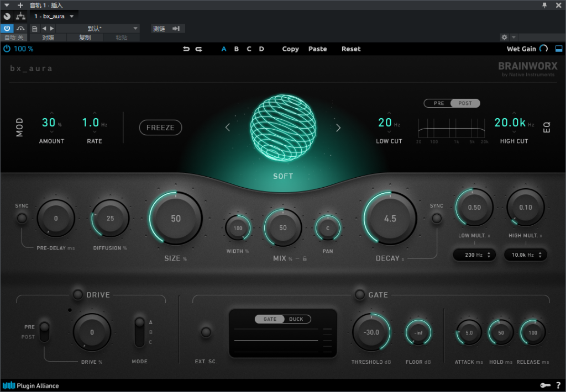The image size is (566, 392).
Task: Click the plus add insert icon
Action: 20,5
